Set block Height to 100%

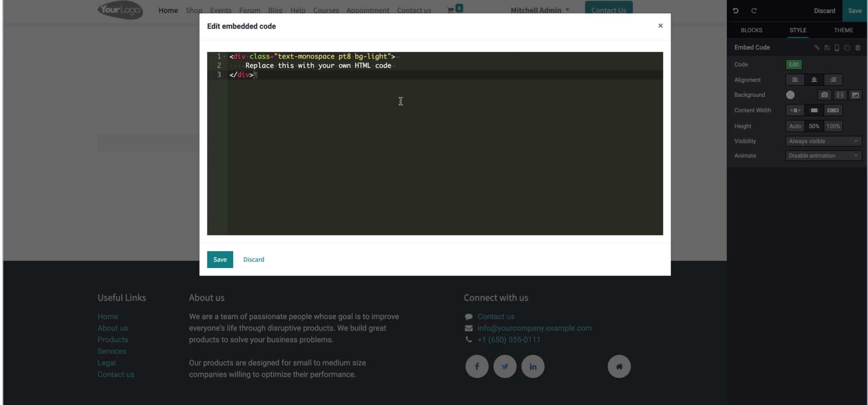(x=833, y=126)
